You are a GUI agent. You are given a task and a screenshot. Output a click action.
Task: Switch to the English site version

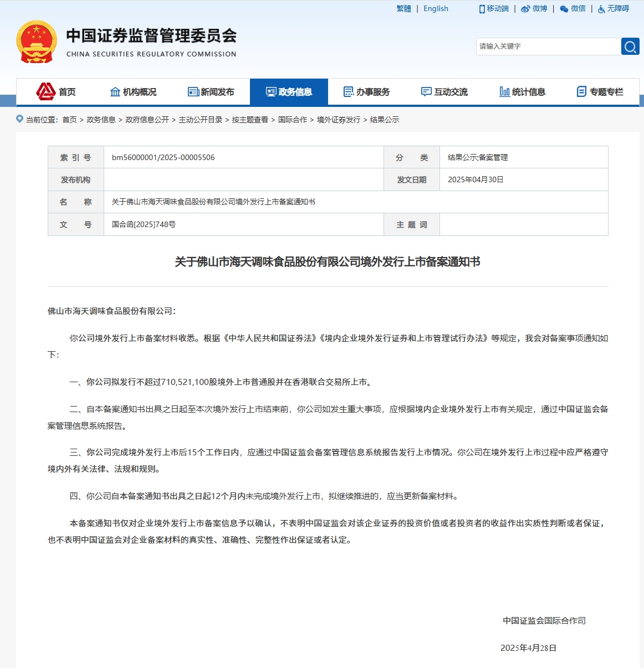(436, 9)
